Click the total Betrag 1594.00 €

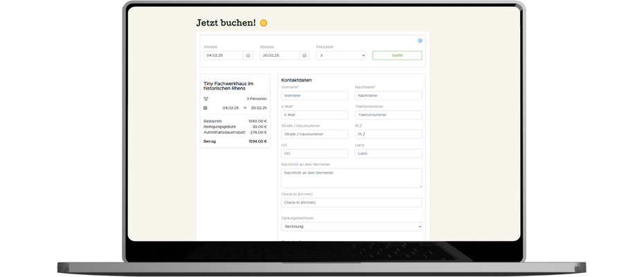[x=258, y=141]
